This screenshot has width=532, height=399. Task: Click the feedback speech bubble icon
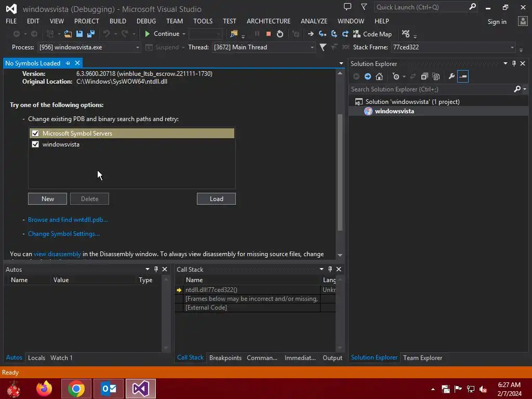tap(348, 7)
